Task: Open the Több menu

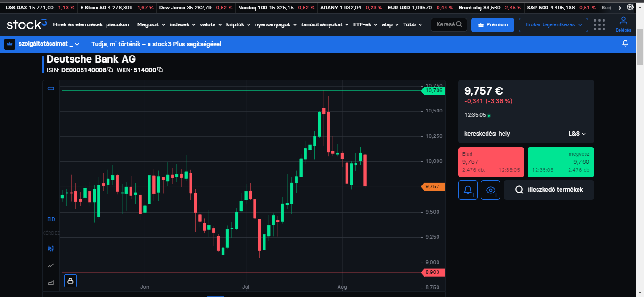Action: (x=413, y=24)
